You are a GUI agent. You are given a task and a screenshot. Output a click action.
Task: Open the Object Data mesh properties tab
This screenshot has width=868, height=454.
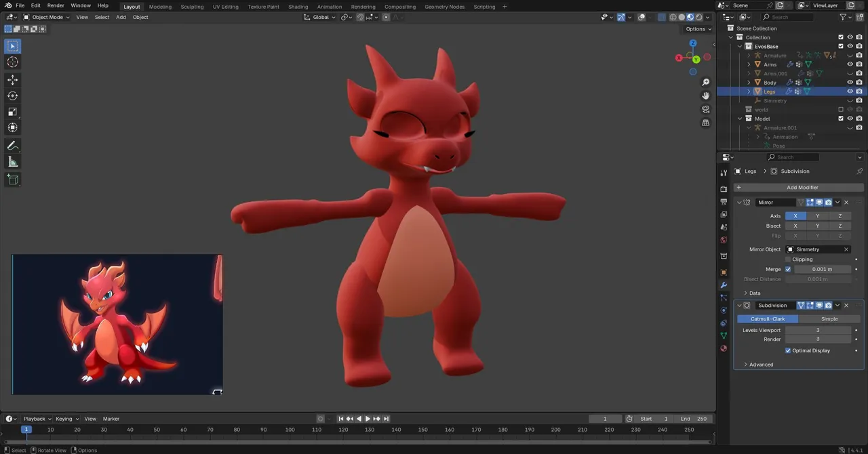(x=724, y=335)
